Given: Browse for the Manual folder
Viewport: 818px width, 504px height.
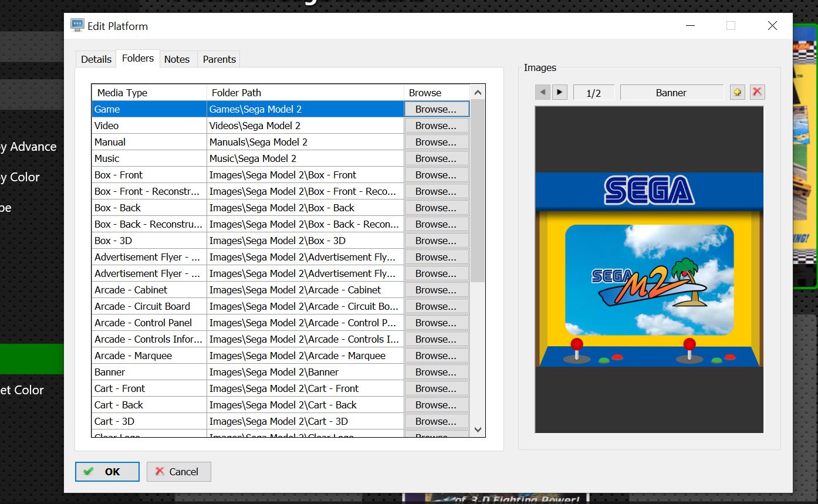Looking at the screenshot, I should click(436, 142).
